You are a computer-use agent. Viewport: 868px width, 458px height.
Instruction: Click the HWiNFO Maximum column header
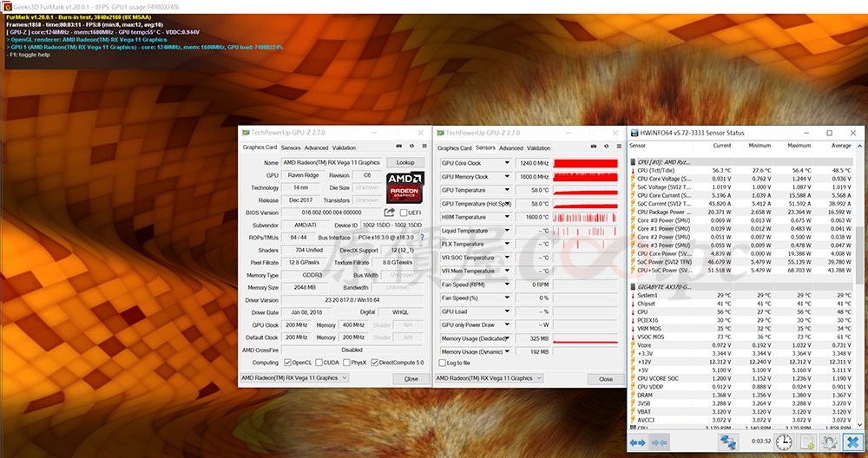(x=794, y=146)
